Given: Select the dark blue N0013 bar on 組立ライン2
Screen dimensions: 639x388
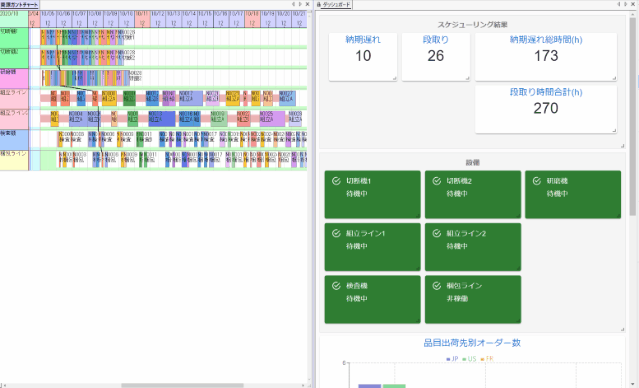Looking at the screenshot, I should (162, 119).
